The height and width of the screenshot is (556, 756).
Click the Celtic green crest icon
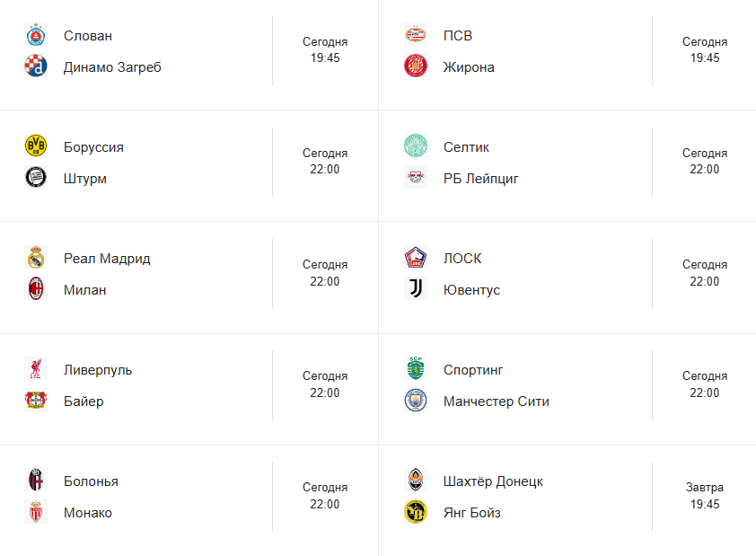coord(415,146)
